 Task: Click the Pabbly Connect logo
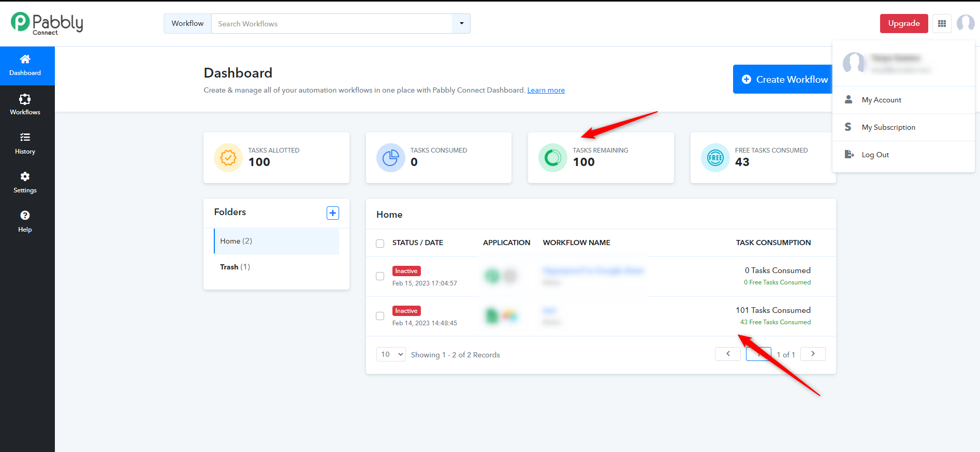pos(47,23)
